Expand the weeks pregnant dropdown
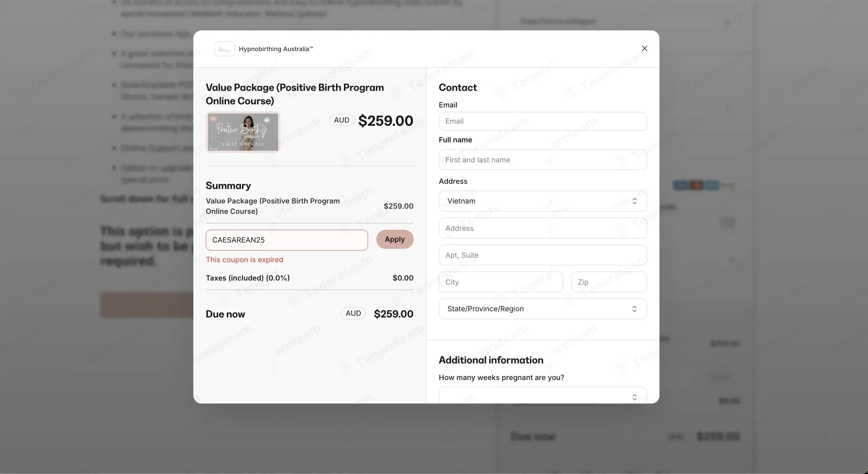Viewport: 868px width, 474px height. click(x=542, y=395)
